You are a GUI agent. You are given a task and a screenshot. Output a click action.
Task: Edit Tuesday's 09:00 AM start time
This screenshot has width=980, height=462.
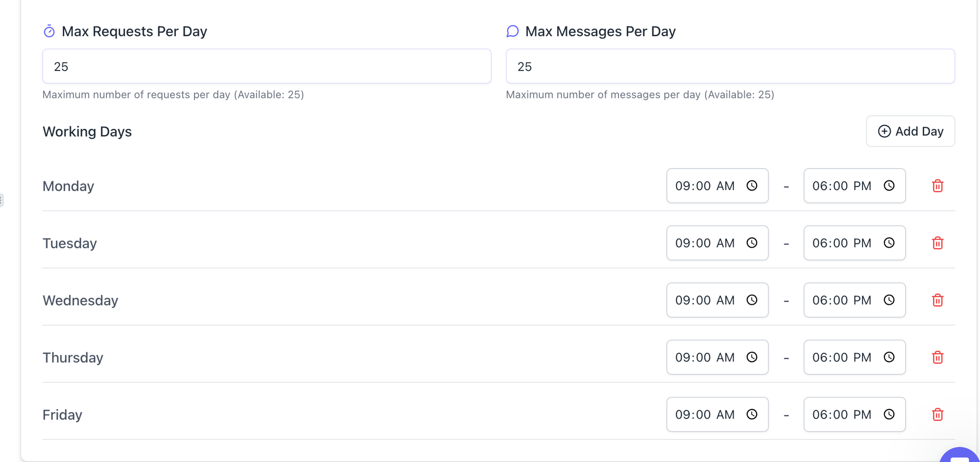coord(704,243)
